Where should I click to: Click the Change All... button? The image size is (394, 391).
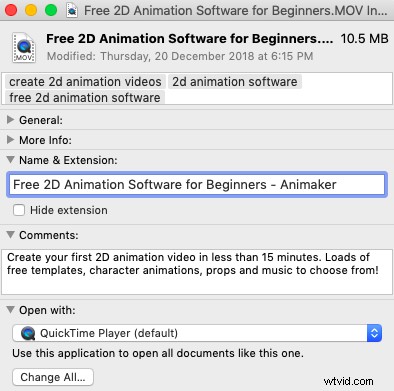click(53, 377)
